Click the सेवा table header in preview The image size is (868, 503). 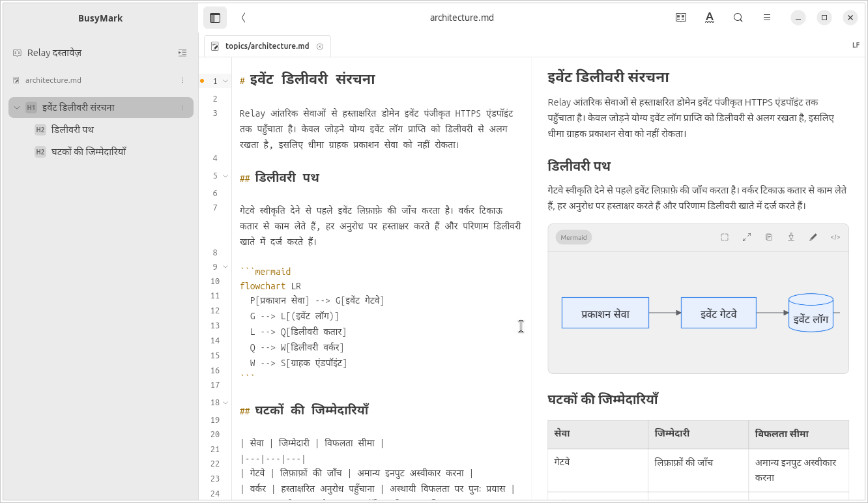pyautogui.click(x=598, y=434)
